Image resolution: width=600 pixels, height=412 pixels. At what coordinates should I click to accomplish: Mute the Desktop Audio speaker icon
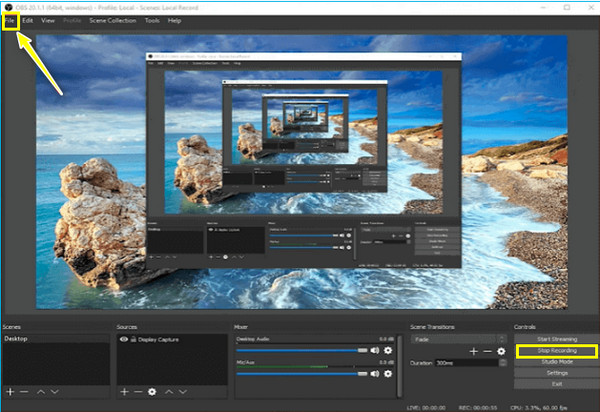coord(375,350)
